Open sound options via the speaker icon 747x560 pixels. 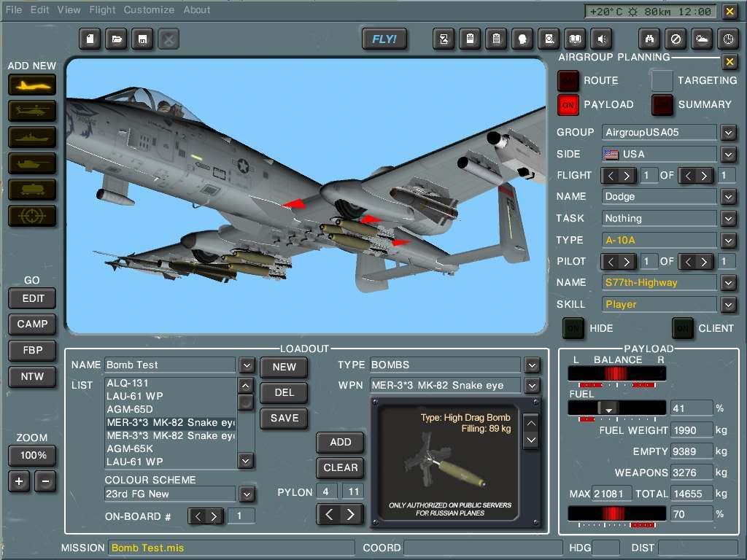(600, 39)
